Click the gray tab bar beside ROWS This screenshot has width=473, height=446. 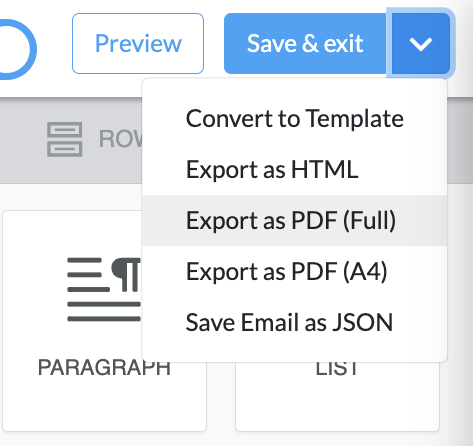click(460, 140)
